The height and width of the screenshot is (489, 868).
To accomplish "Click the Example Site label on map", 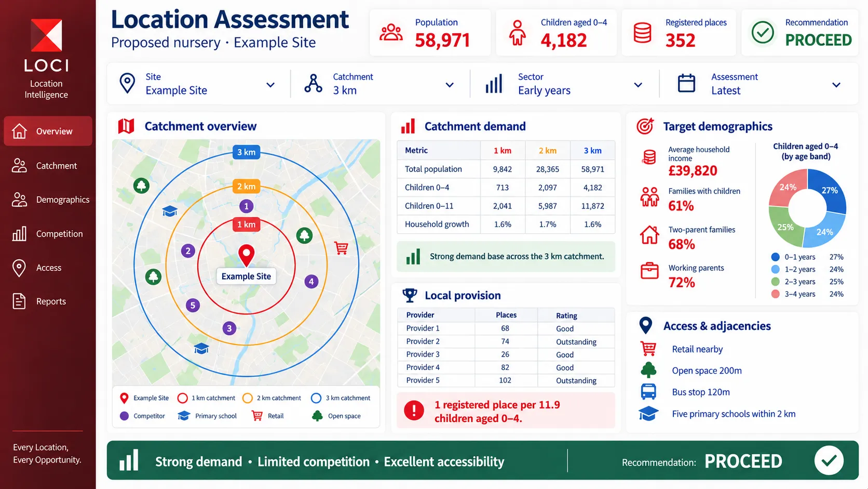I will pyautogui.click(x=246, y=276).
